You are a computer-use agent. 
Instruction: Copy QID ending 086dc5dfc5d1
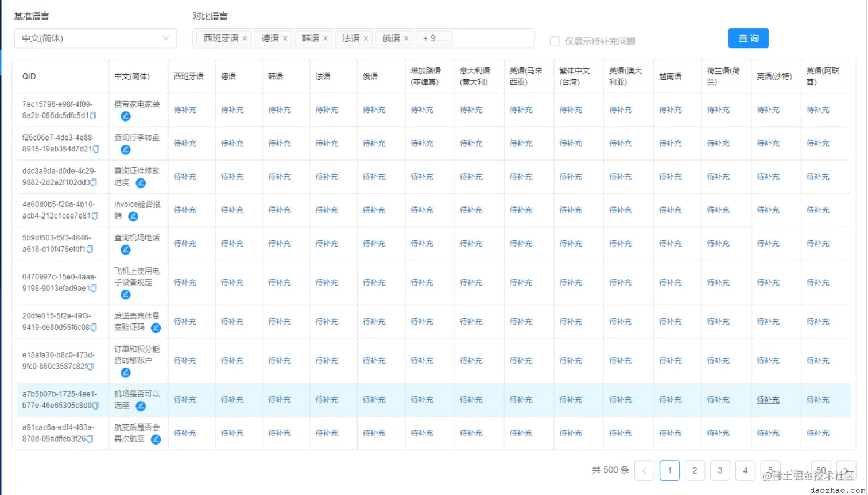coord(93,116)
